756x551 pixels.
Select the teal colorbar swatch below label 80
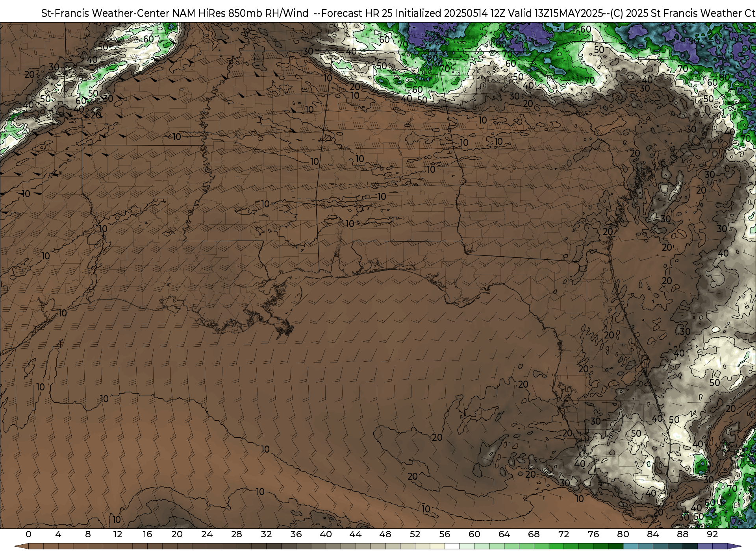coord(630,546)
